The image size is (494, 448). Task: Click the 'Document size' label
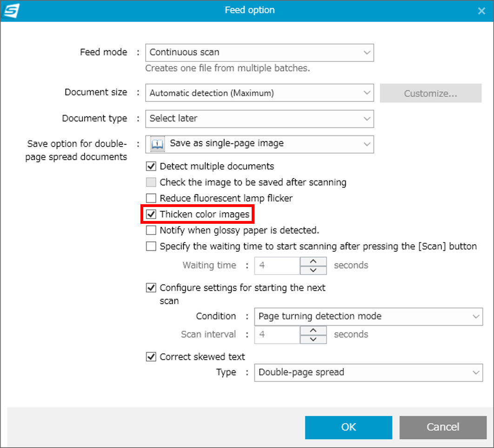(x=96, y=92)
